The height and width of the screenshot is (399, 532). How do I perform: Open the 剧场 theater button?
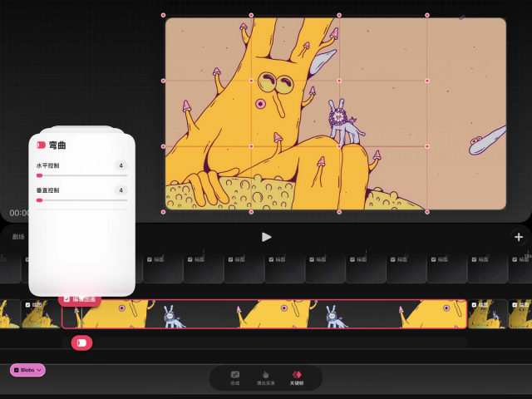click(18, 237)
